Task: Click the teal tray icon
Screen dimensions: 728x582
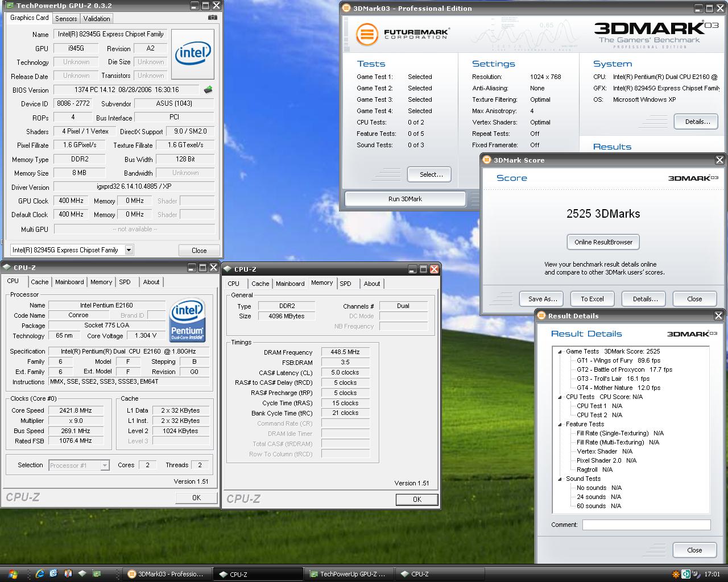Action: coord(686,574)
